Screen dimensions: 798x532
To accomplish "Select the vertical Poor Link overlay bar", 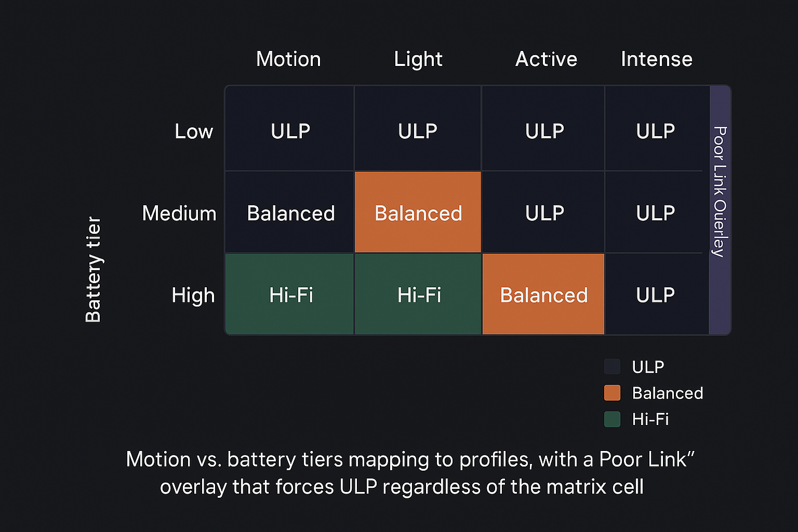I will click(x=720, y=210).
